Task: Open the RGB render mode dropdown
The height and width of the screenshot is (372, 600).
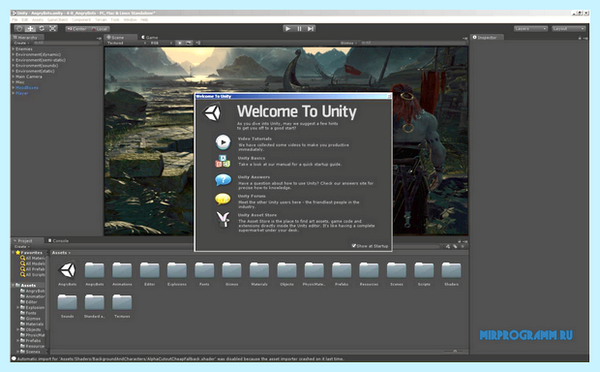Action: point(161,43)
